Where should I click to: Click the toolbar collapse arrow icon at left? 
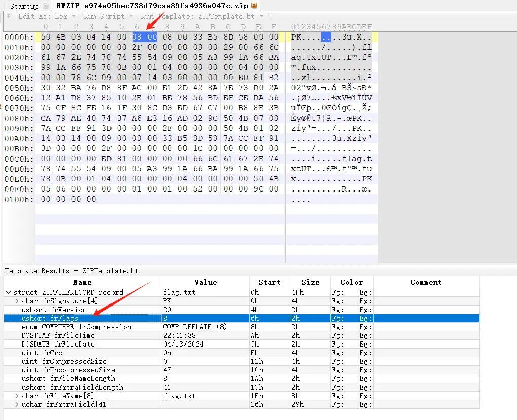[8, 16]
